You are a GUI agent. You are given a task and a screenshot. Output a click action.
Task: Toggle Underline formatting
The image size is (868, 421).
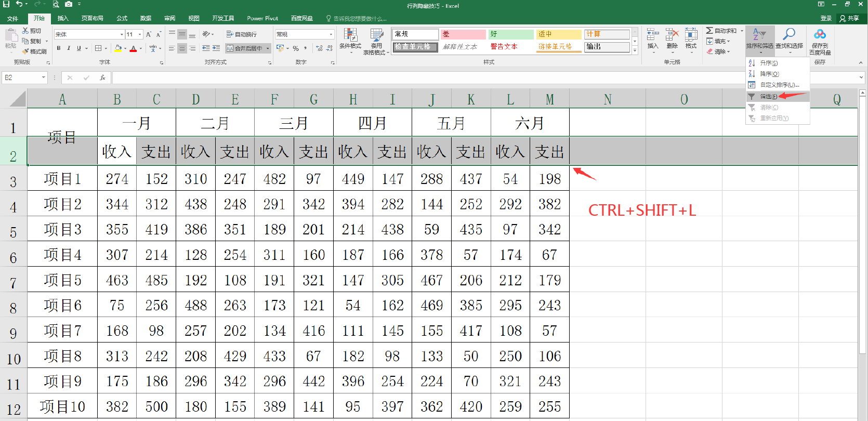(79, 48)
